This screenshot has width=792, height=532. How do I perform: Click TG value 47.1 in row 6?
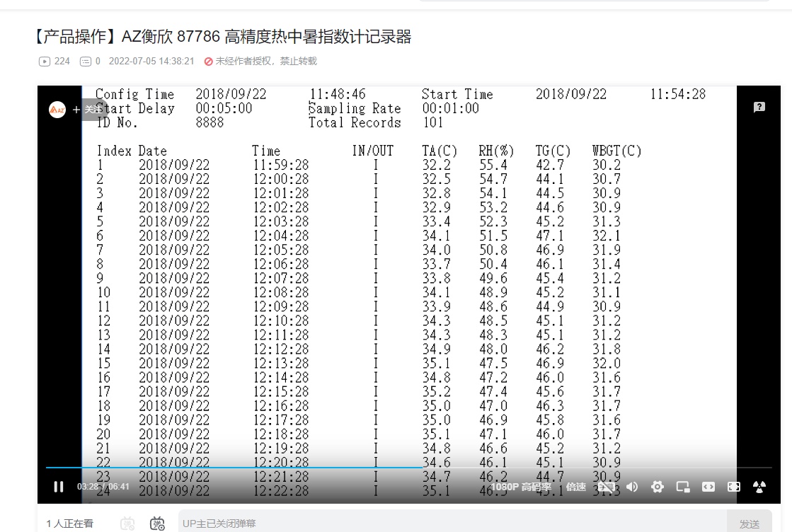550,236
